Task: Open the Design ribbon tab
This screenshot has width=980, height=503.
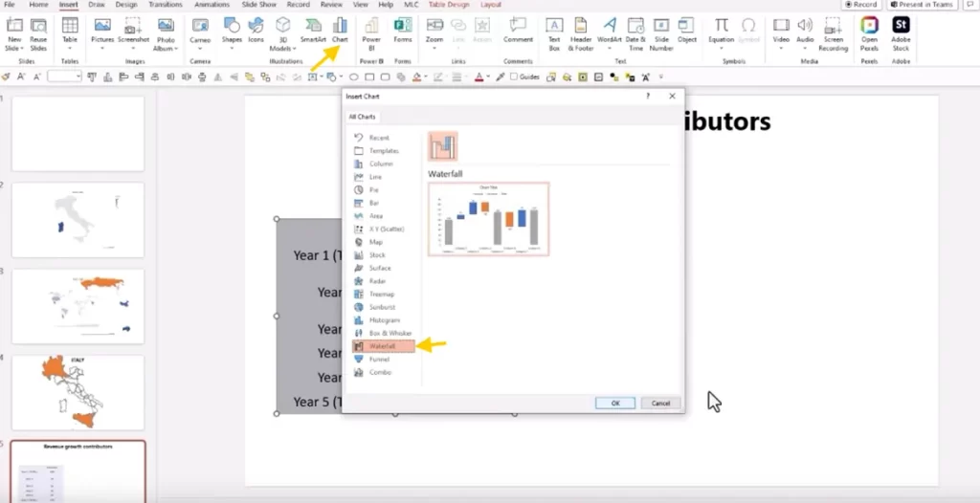Action: tap(126, 5)
